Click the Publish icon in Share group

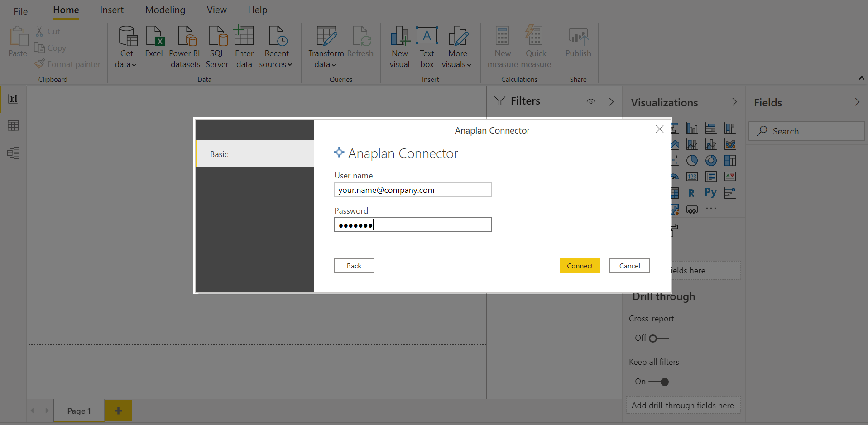tap(578, 36)
